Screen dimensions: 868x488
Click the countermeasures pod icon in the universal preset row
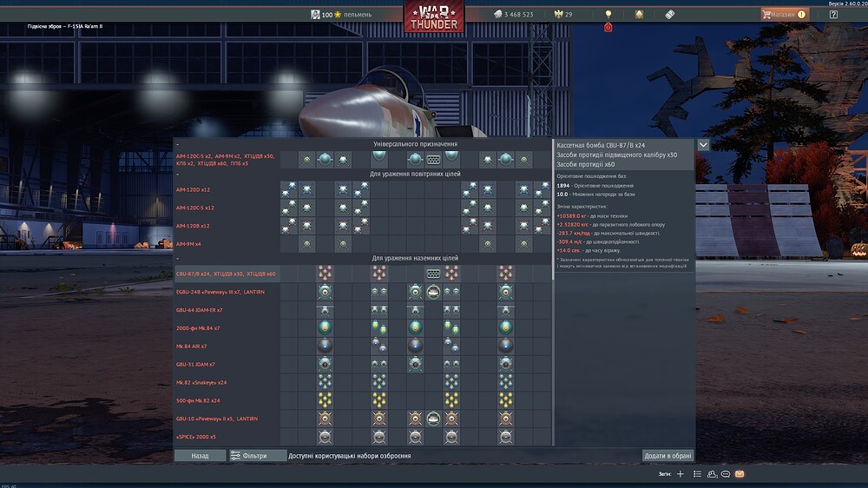(433, 160)
